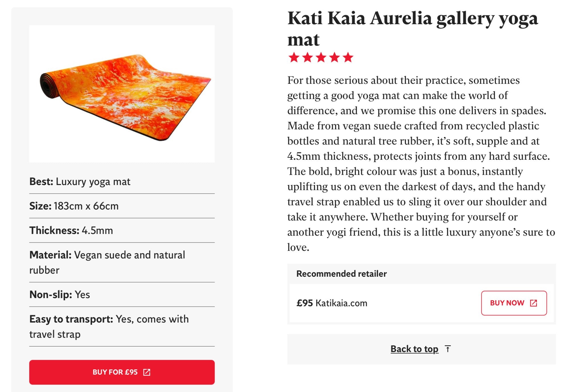Click the fourth red rating star
Viewport: 583px width, 392px height.
coord(334,57)
